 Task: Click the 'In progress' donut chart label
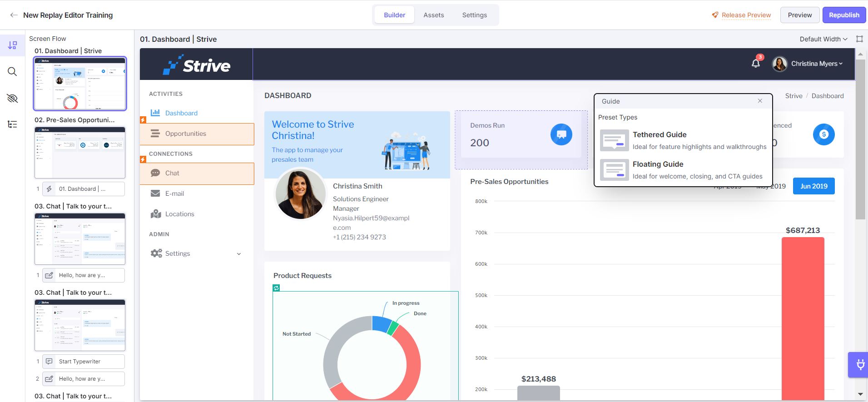[x=406, y=303]
